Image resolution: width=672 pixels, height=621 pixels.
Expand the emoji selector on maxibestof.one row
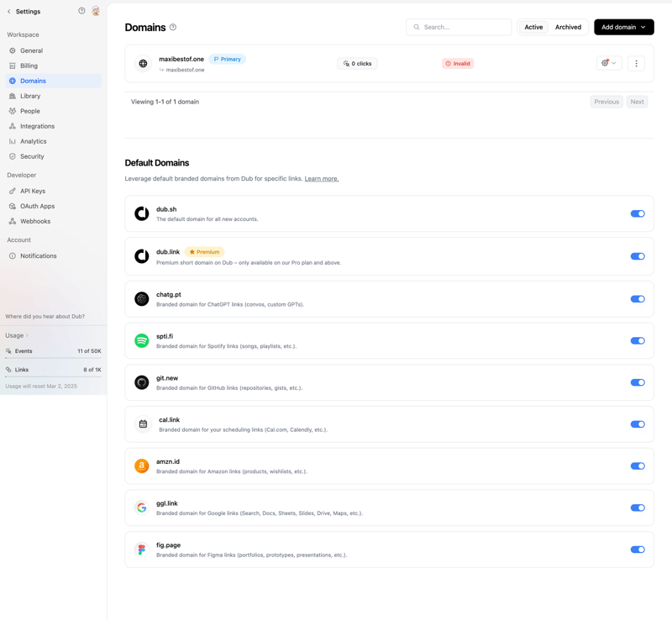tap(608, 62)
